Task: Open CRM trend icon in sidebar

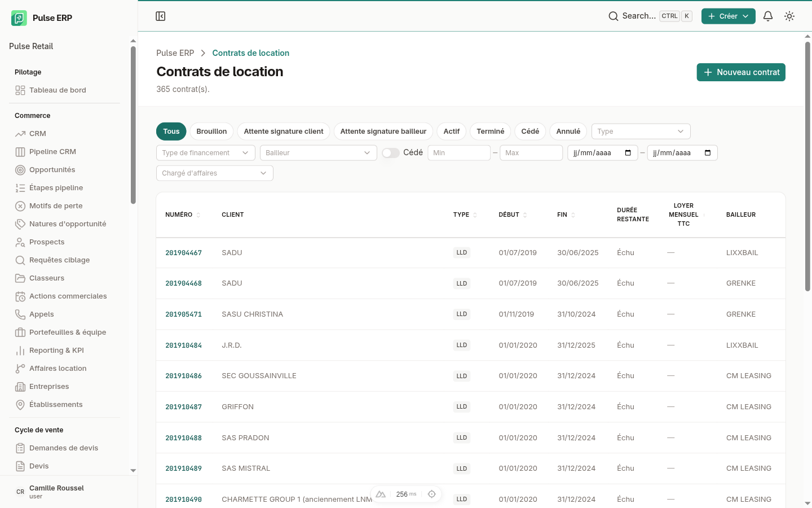Action: pos(20,134)
